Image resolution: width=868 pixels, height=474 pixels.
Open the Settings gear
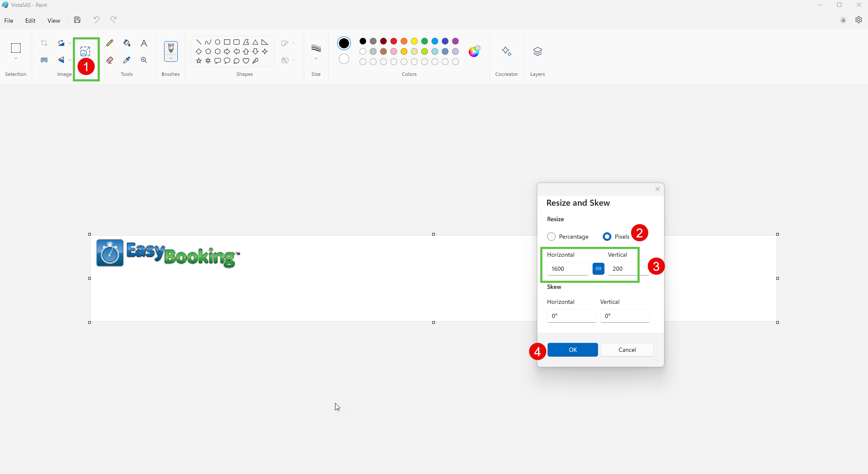click(859, 20)
